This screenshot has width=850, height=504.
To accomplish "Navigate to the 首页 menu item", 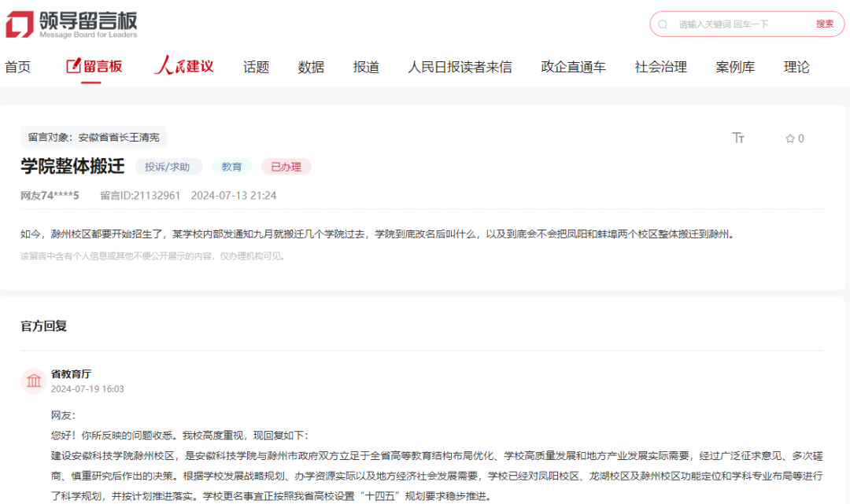I will pyautogui.click(x=18, y=67).
